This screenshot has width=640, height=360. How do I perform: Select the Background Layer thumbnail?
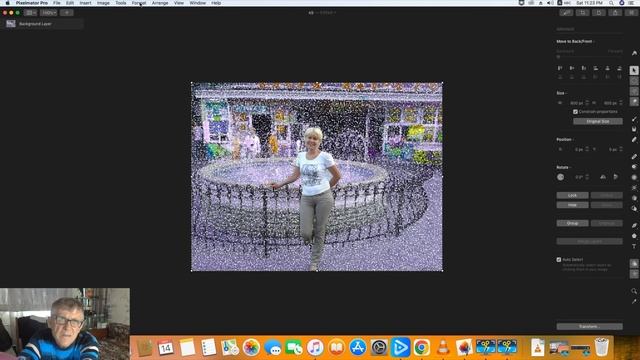coord(11,24)
